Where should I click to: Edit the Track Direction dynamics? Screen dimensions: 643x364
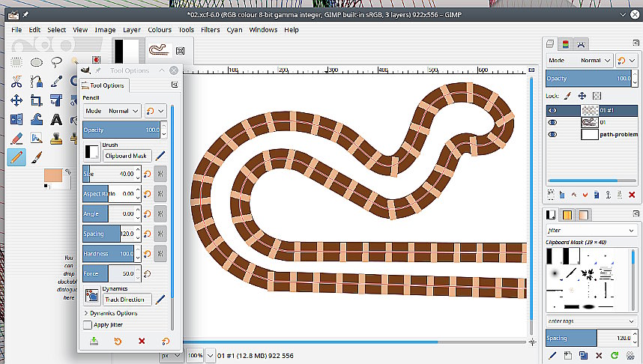[160, 300]
